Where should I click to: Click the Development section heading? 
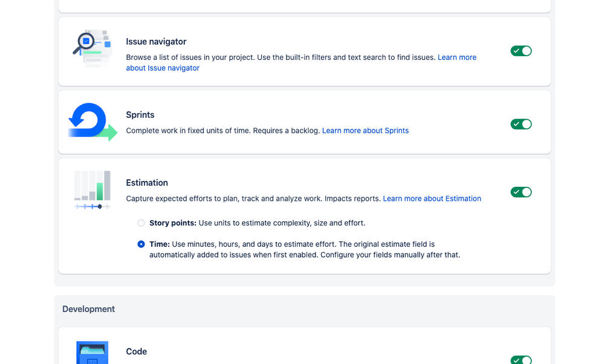click(89, 309)
